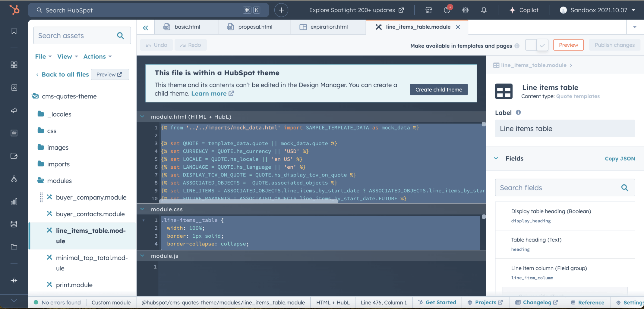Open the Breeze sparkle icon in sidebar
The height and width of the screenshot is (309, 644).
tap(14, 281)
